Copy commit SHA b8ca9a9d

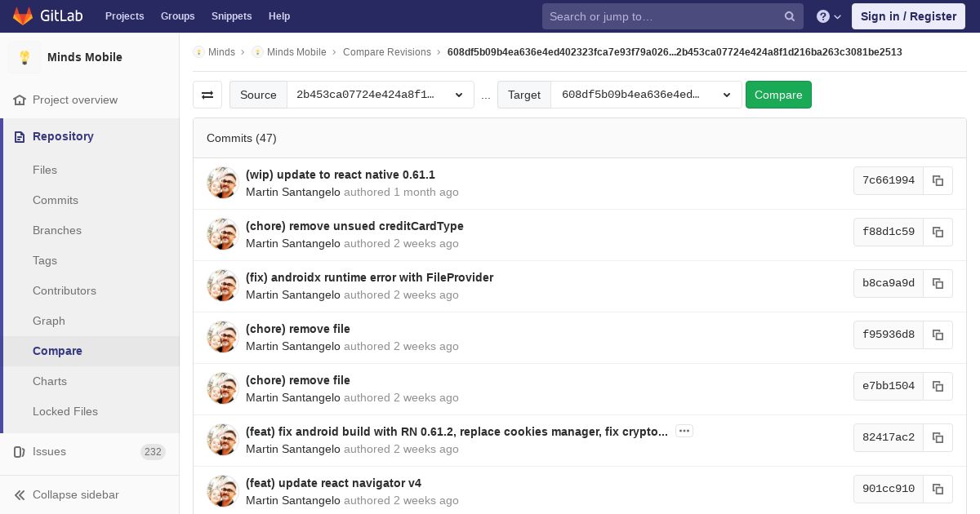938,283
